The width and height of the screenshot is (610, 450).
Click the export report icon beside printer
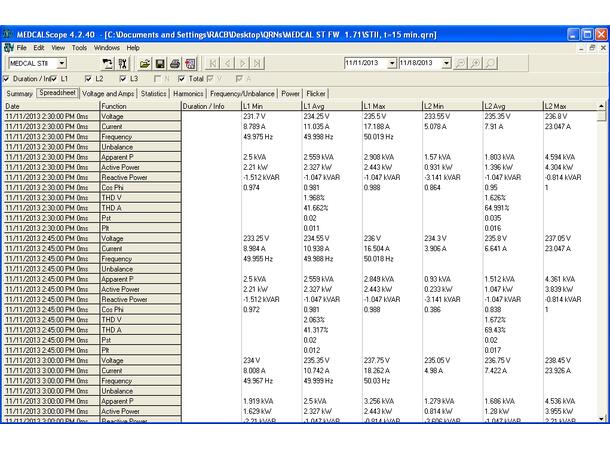tap(190, 63)
